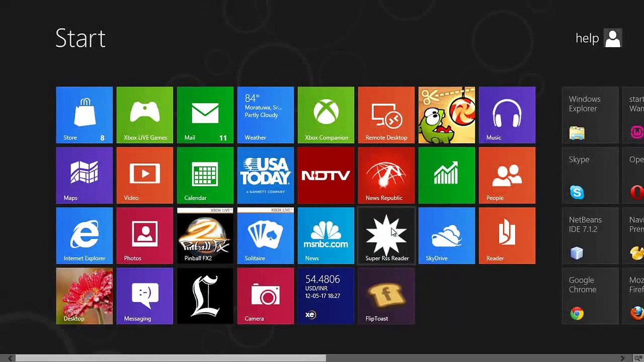Open the Messaging tile
Screen dimensions: 644x362
point(144,296)
